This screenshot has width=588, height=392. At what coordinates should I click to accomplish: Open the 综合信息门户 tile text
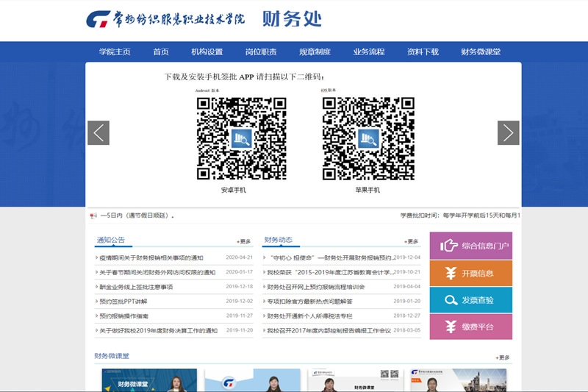coord(485,246)
